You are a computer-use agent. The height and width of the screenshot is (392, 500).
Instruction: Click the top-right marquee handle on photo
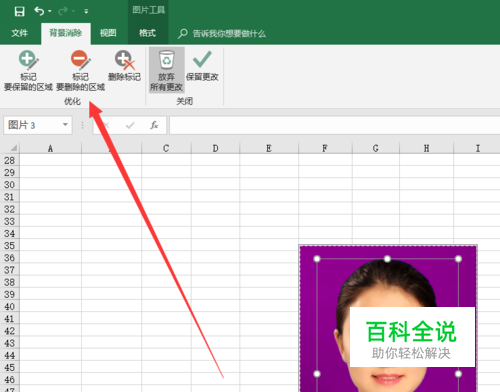[x=458, y=259]
